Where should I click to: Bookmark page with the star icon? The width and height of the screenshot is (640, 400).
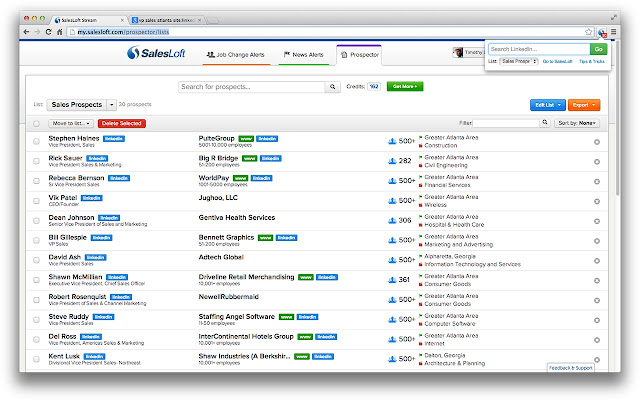tap(588, 32)
